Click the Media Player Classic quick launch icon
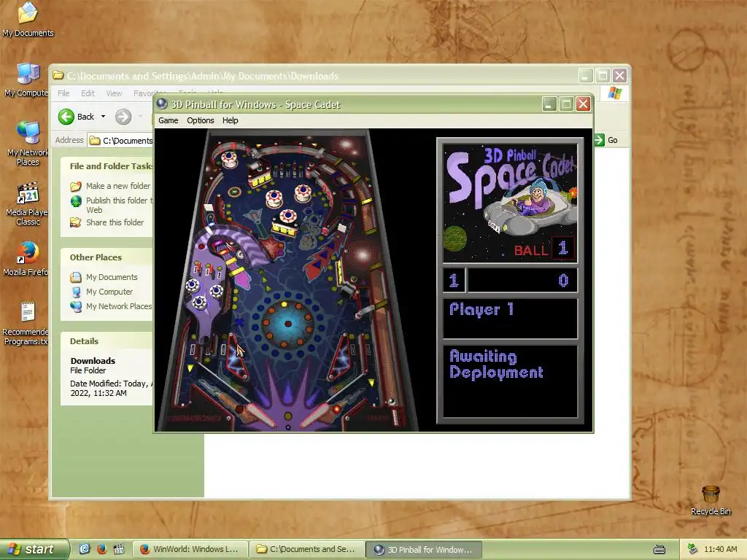The width and height of the screenshot is (747, 560). click(x=119, y=549)
